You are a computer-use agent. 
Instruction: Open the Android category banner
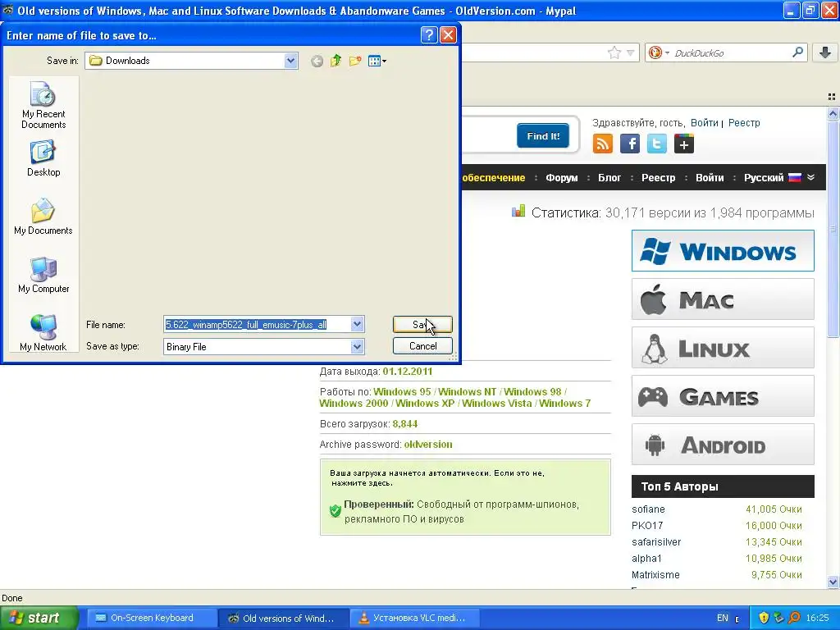(723, 445)
